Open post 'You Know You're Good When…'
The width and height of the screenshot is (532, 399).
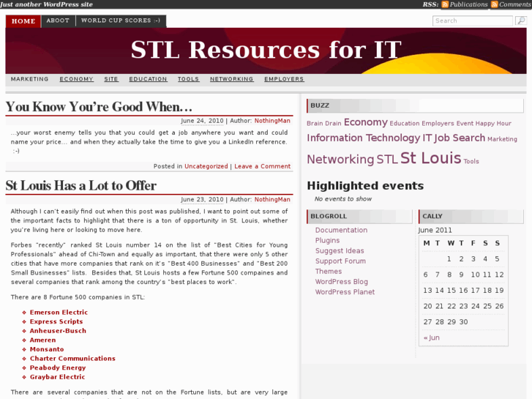tap(99, 107)
